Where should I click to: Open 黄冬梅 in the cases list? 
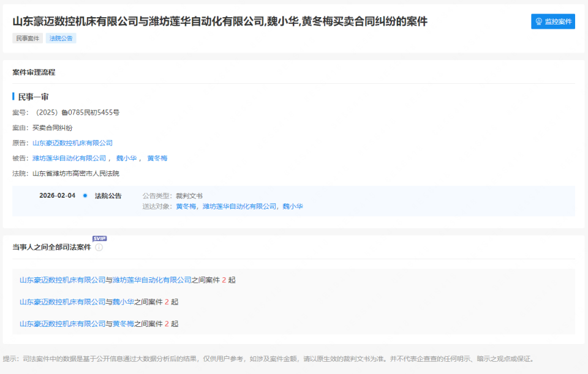click(x=123, y=323)
